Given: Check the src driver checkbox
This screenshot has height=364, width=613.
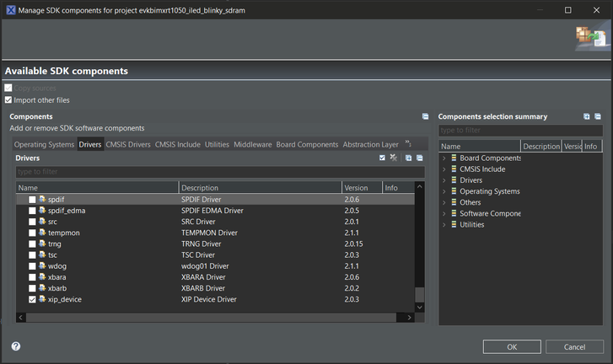Looking at the screenshot, I should (x=32, y=222).
